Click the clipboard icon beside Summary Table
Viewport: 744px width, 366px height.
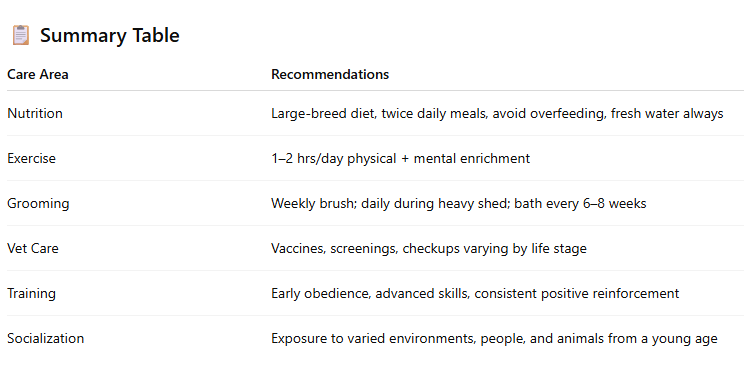click(20, 36)
